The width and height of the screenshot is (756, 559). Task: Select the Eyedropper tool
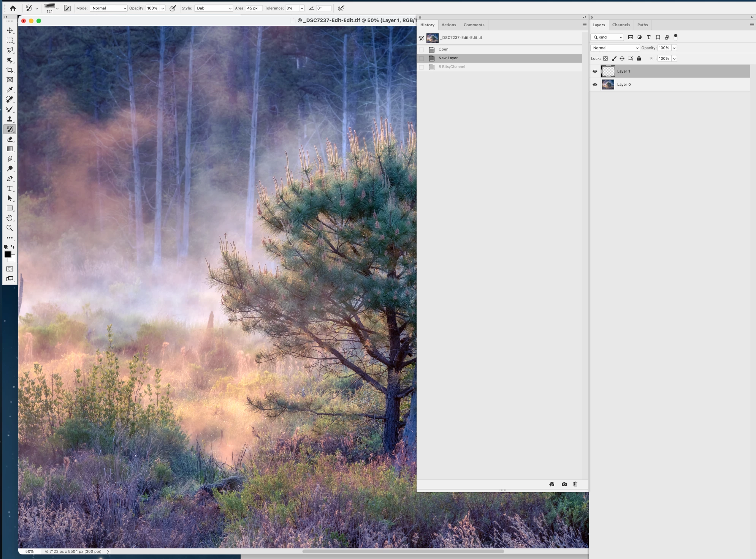coord(10,90)
